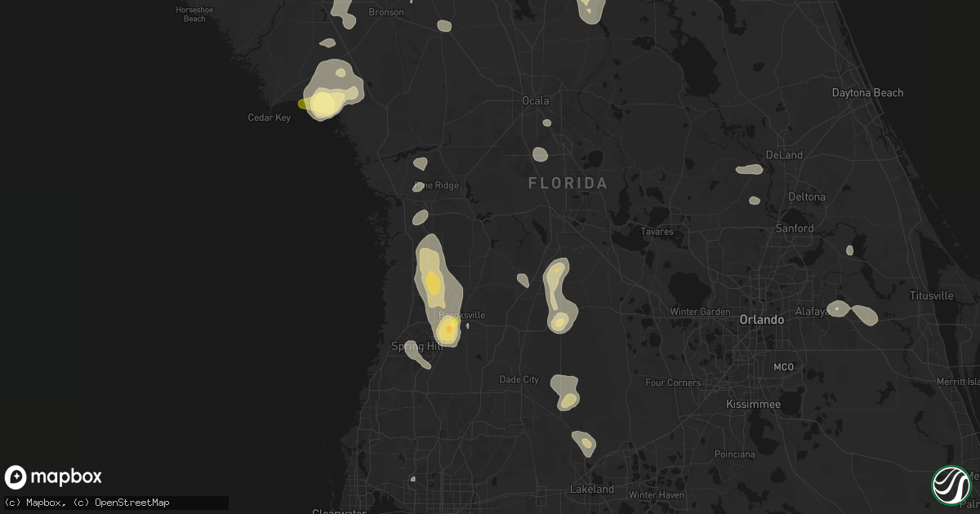
Task: Select the Daytona Beach label
Action: click(867, 93)
